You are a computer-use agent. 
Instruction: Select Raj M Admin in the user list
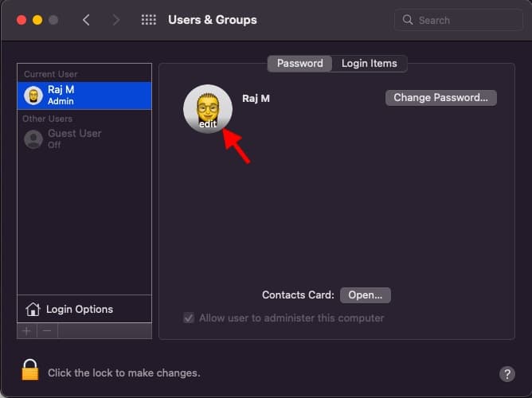84,96
